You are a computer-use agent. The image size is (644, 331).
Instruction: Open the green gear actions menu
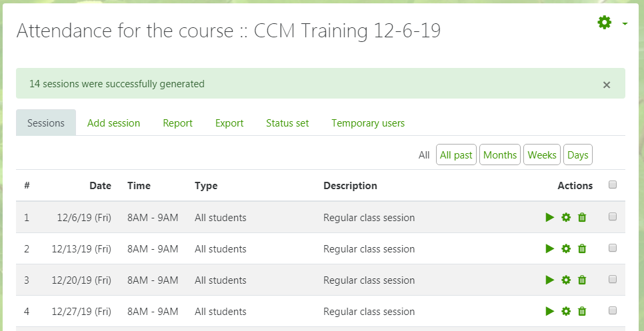pos(605,23)
